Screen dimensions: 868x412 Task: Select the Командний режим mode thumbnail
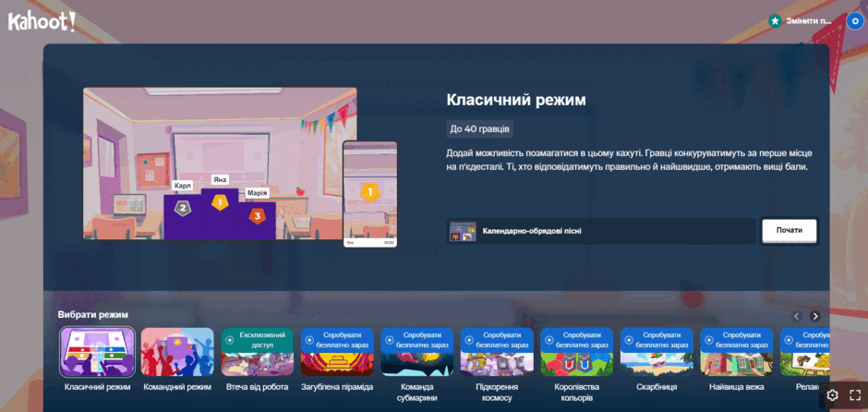click(177, 352)
